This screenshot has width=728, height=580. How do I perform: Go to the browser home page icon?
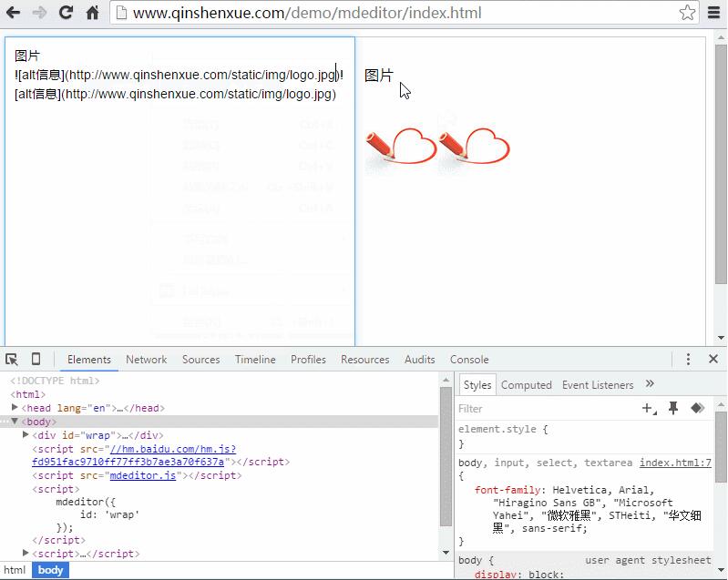click(x=92, y=13)
